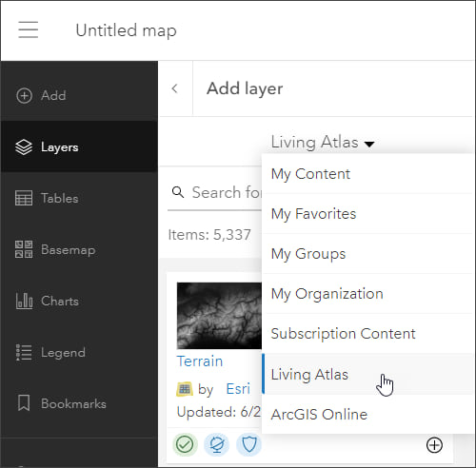Open the hamburger menu beside Untitled map
The height and width of the screenshot is (468, 476).
(28, 29)
